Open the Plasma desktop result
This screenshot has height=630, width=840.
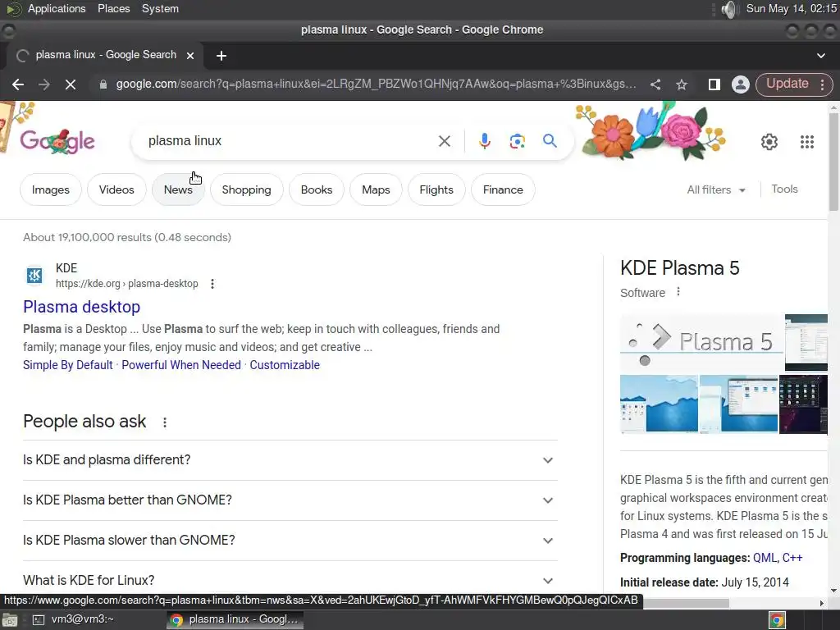(x=81, y=307)
